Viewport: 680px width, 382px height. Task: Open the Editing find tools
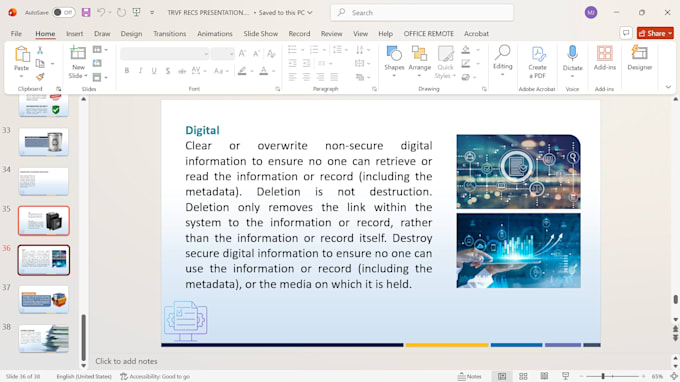(503, 61)
